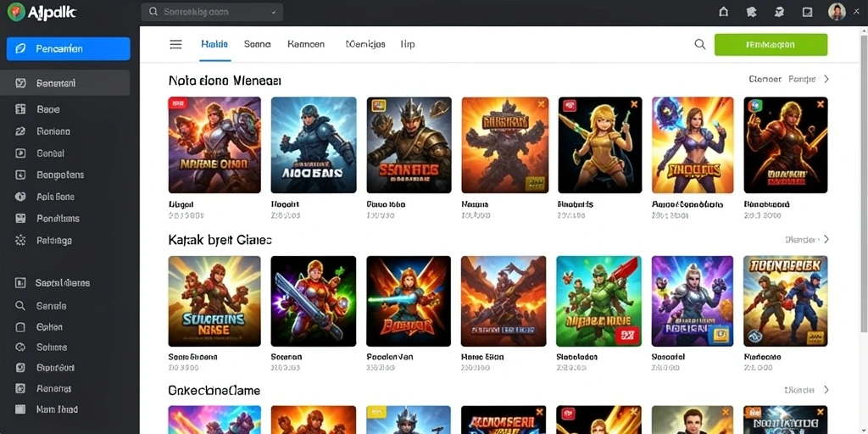Open the Menkjes tab
The width and height of the screenshot is (868, 434).
click(x=365, y=44)
